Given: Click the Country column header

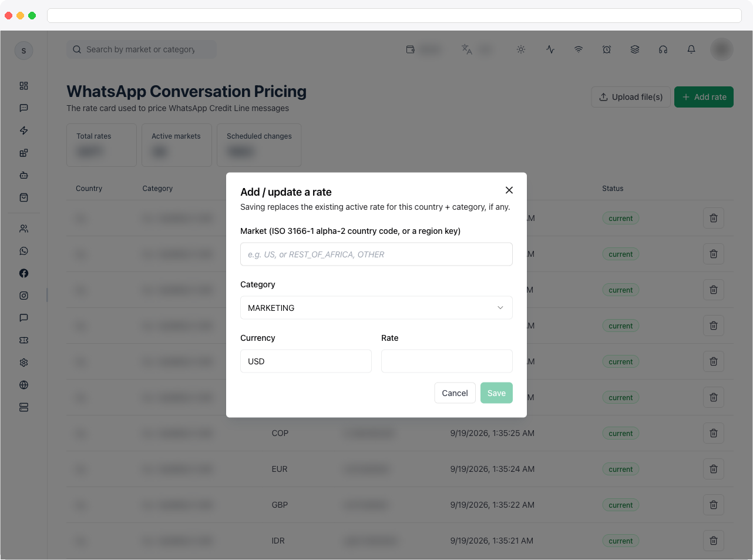Looking at the screenshot, I should (89, 189).
